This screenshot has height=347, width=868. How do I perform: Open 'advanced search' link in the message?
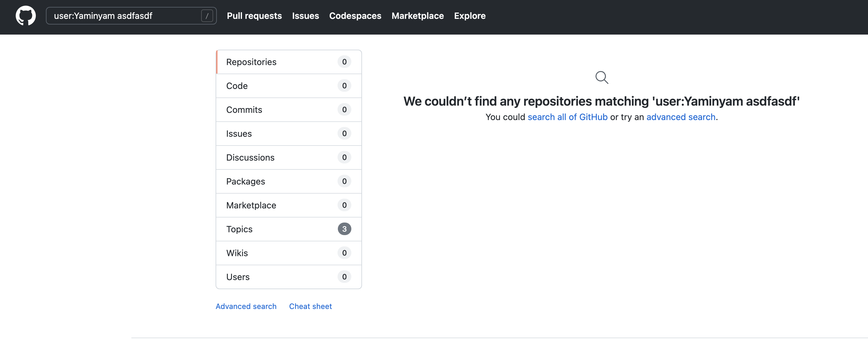[x=681, y=117]
